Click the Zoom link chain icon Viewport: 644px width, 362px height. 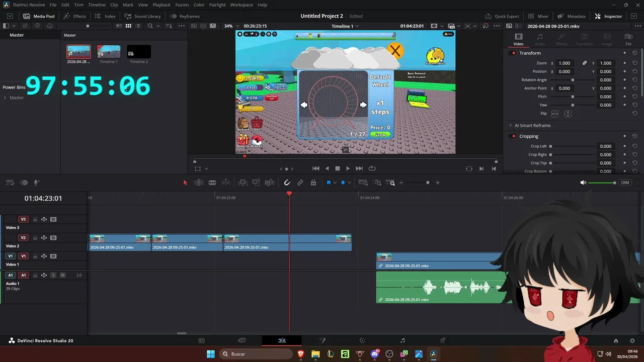point(585,63)
